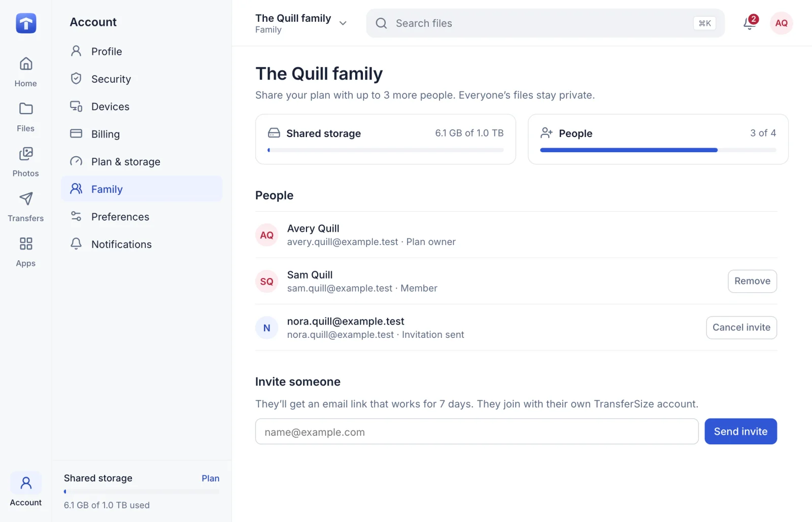Go to Home in the left rail
The image size is (812, 522).
pyautogui.click(x=26, y=72)
